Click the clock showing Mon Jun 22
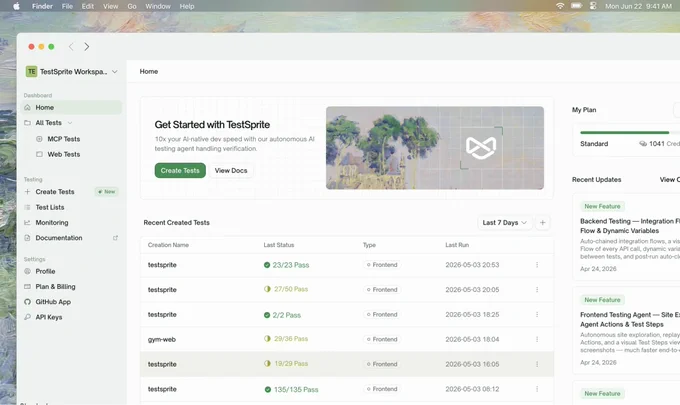This screenshot has width=680, height=405. (x=638, y=6)
